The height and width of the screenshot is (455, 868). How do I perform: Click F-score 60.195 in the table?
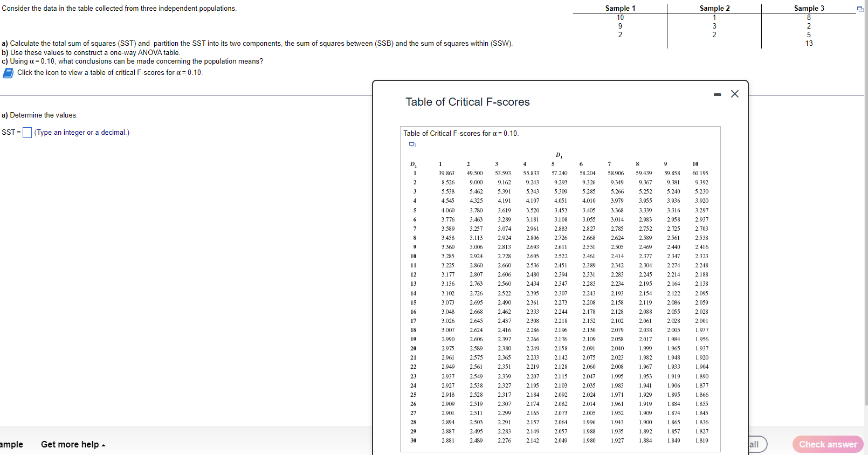point(700,173)
